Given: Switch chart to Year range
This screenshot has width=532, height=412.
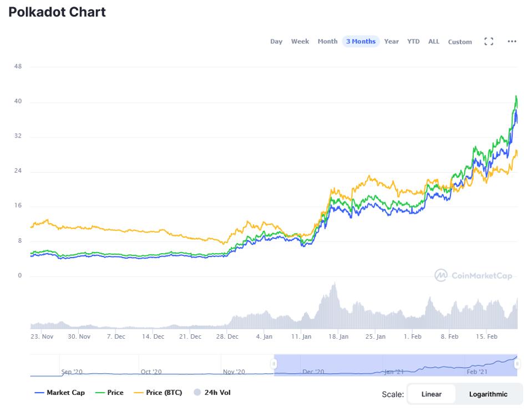Looking at the screenshot, I should coord(392,42).
